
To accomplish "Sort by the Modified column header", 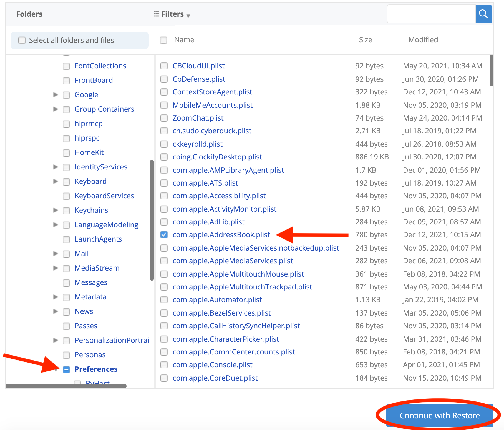I will click(x=423, y=40).
